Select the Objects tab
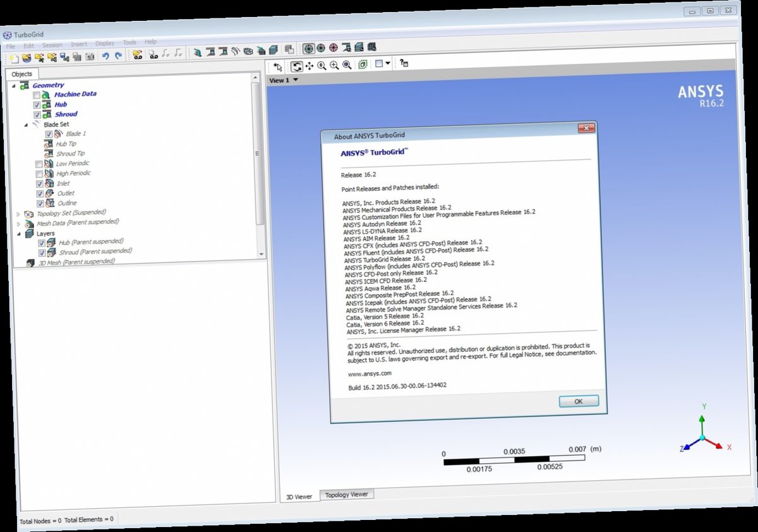The image size is (758, 532). [x=21, y=74]
